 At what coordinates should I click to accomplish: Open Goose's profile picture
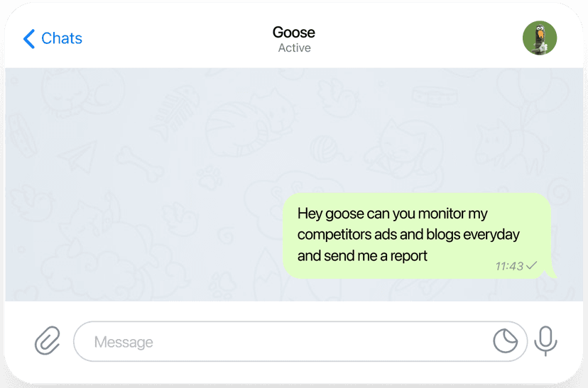[540, 38]
